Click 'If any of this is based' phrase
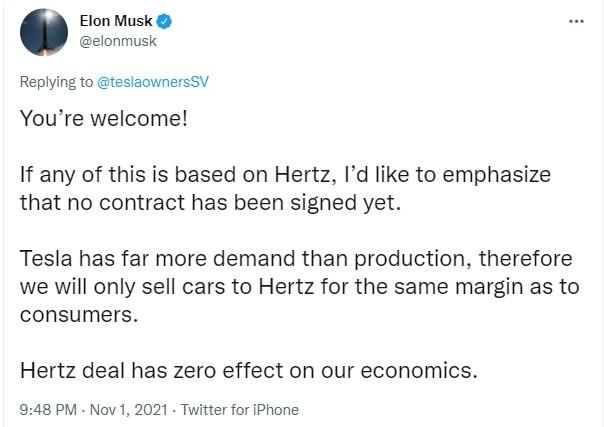The image size is (604, 427). [x=128, y=175]
